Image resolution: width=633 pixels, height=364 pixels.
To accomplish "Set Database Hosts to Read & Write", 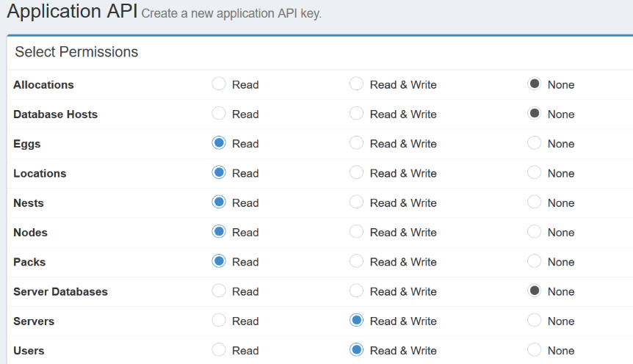I will point(357,114).
